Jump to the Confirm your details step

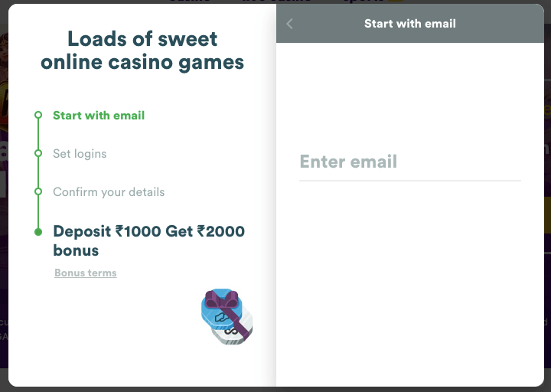coord(109,192)
